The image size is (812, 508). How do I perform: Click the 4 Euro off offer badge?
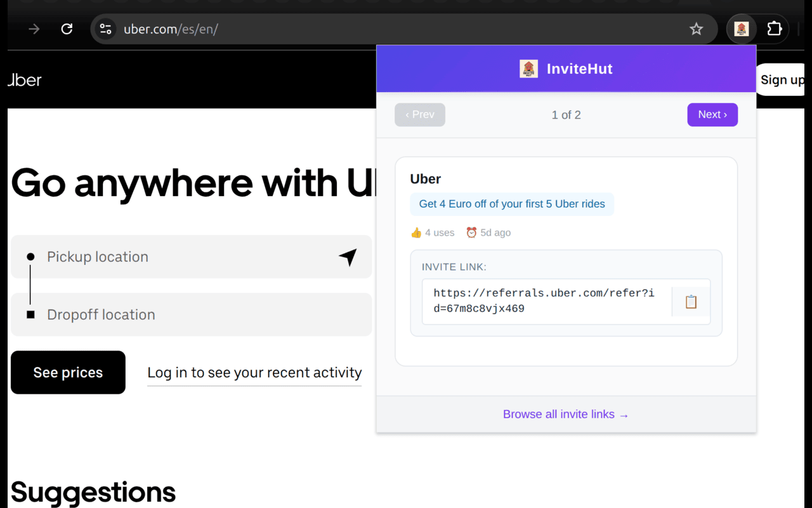pos(512,204)
